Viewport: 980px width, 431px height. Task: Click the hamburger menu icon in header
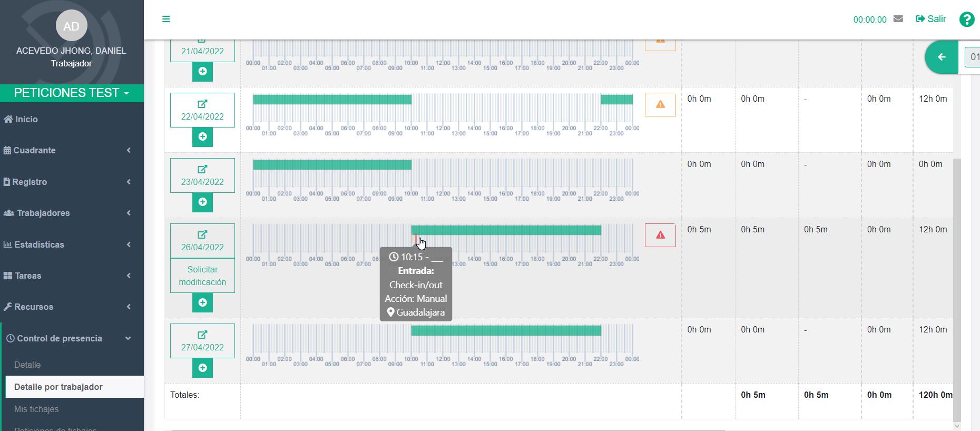(166, 19)
